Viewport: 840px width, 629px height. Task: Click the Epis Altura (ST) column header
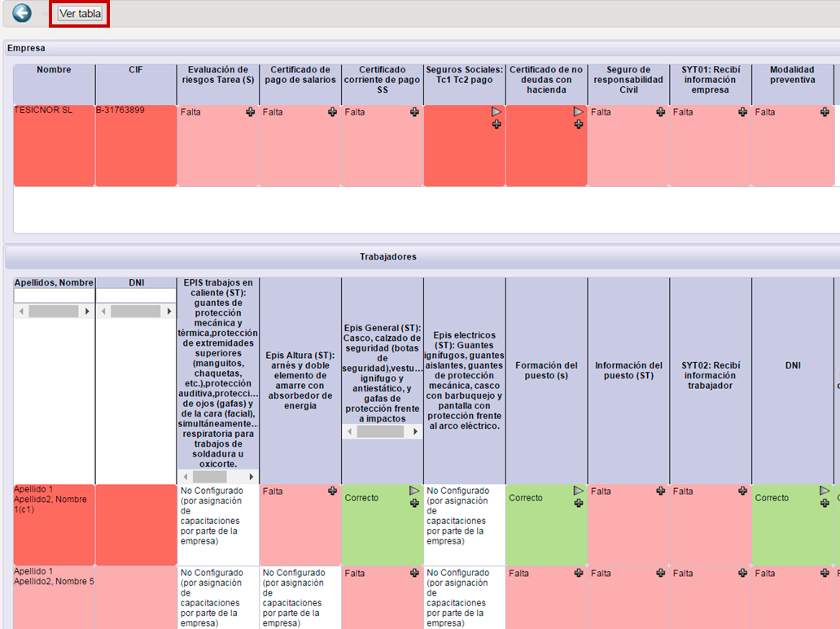pos(300,380)
